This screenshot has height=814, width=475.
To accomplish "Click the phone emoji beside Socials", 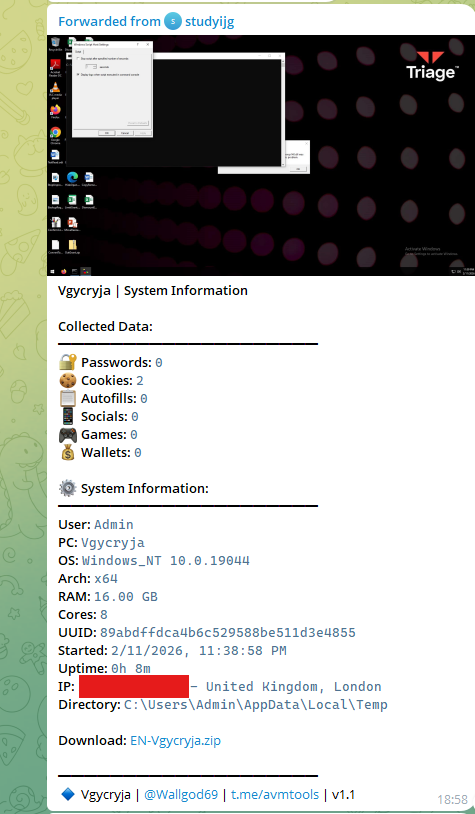I will [x=67, y=416].
